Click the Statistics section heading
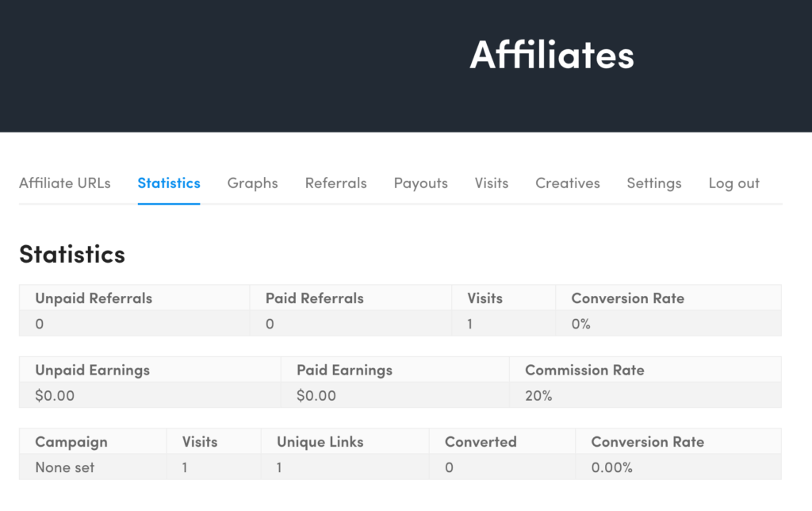The height and width of the screenshot is (511, 812). (72, 254)
